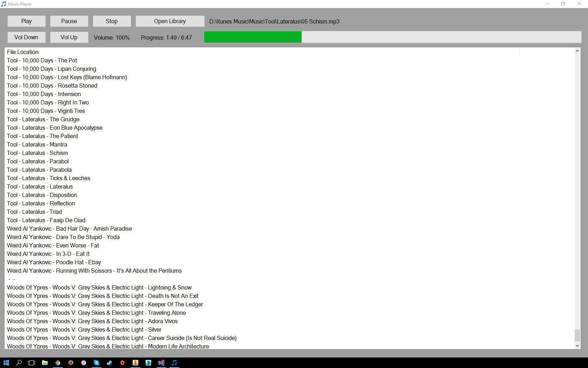Viewport: 588px width, 368px height.
Task: Click scrollbar down arrow in song list
Action: click(x=577, y=346)
